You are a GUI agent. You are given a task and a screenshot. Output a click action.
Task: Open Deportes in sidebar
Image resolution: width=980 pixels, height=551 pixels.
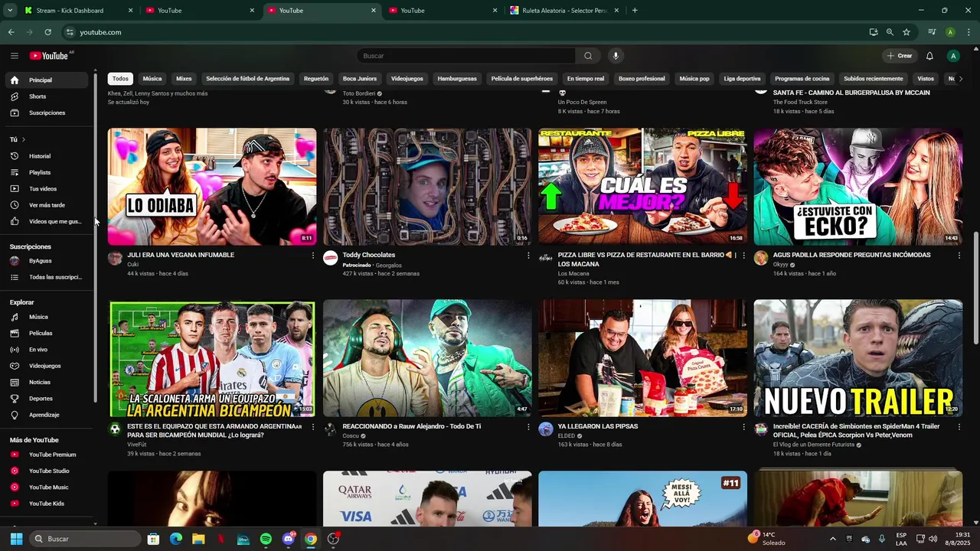47,399
